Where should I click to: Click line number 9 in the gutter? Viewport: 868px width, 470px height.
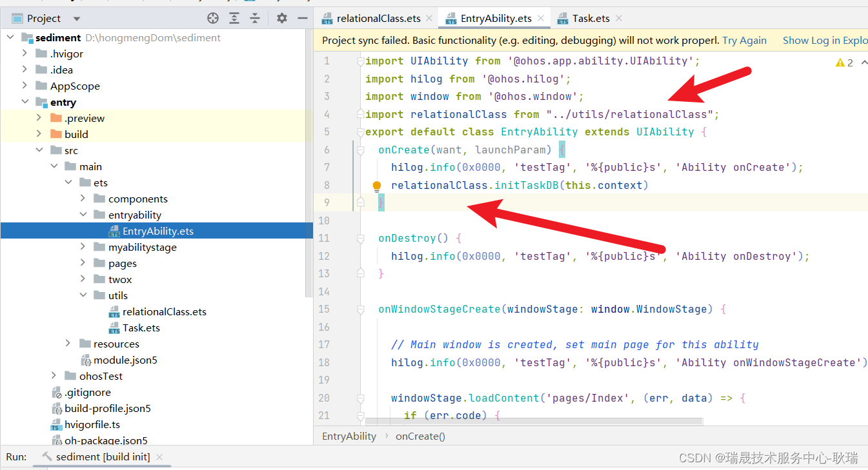[x=327, y=202]
